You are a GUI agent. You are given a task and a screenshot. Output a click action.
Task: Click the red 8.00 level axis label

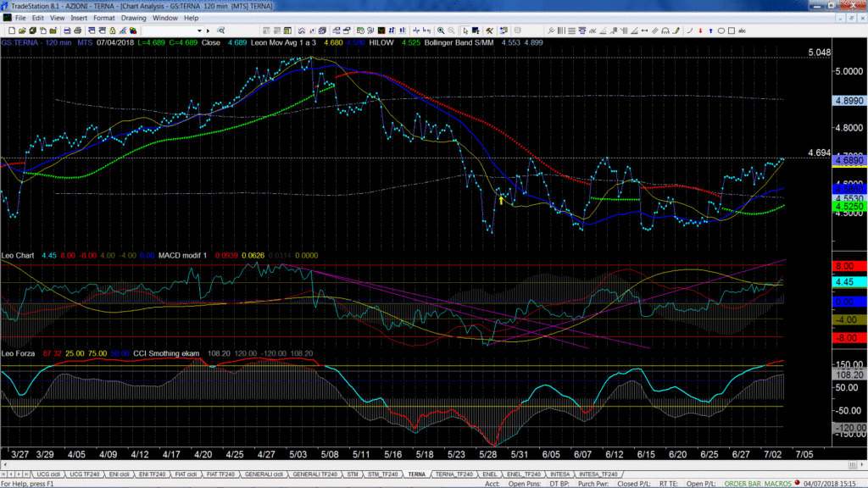849,266
